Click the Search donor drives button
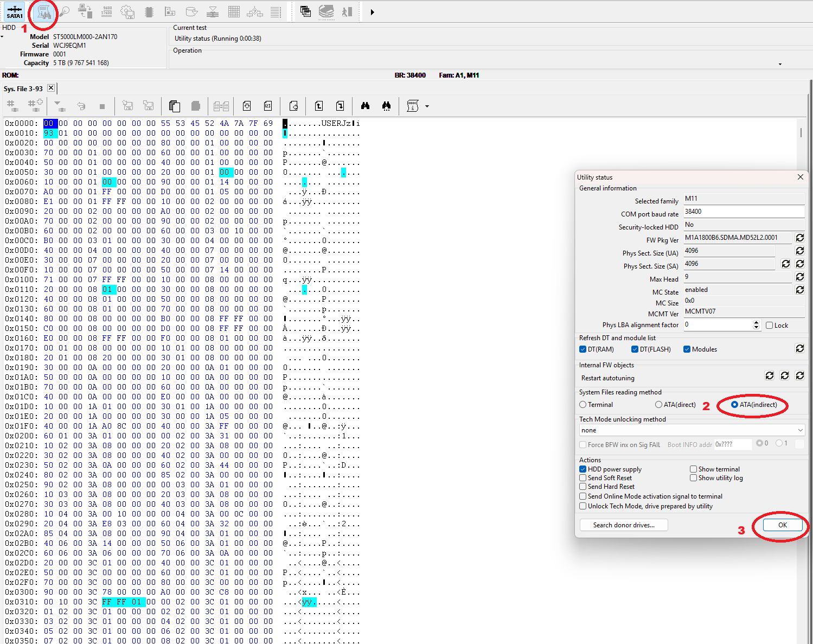This screenshot has width=813, height=644. [623, 525]
